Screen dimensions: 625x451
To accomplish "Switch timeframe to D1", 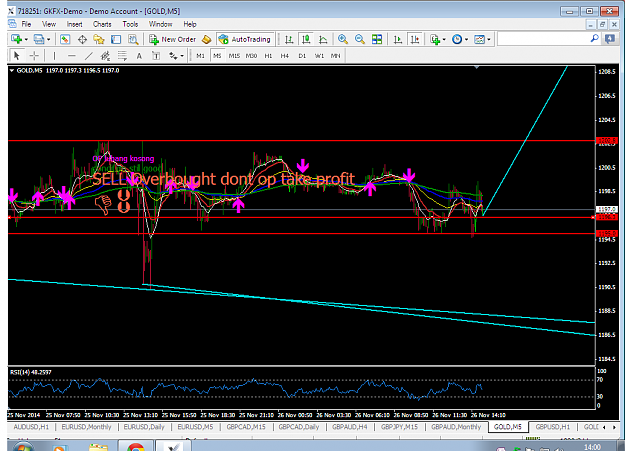I will pos(302,56).
